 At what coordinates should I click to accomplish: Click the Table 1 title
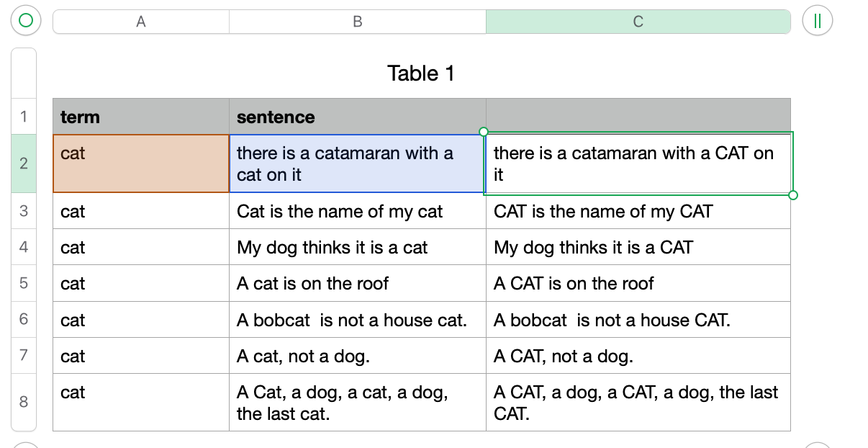(x=420, y=73)
